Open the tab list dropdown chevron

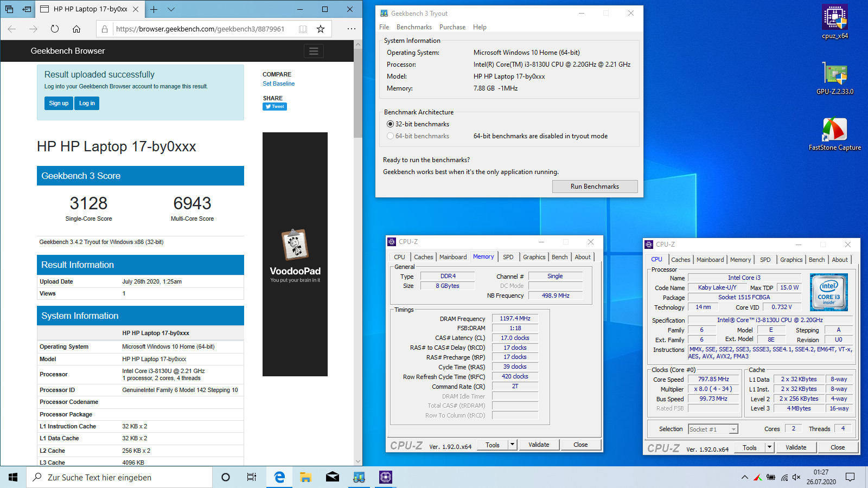[x=171, y=9]
